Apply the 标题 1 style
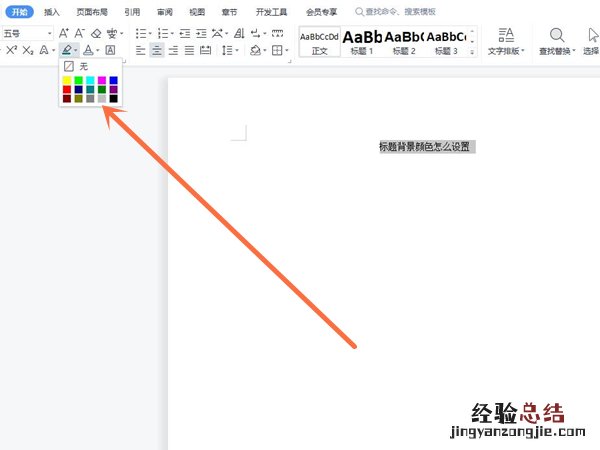 click(x=363, y=41)
